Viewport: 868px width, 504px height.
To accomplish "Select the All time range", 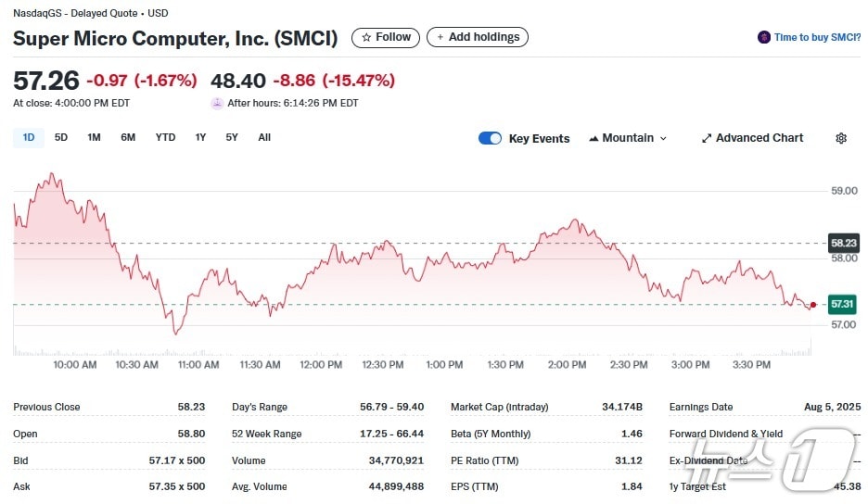I will (x=264, y=137).
